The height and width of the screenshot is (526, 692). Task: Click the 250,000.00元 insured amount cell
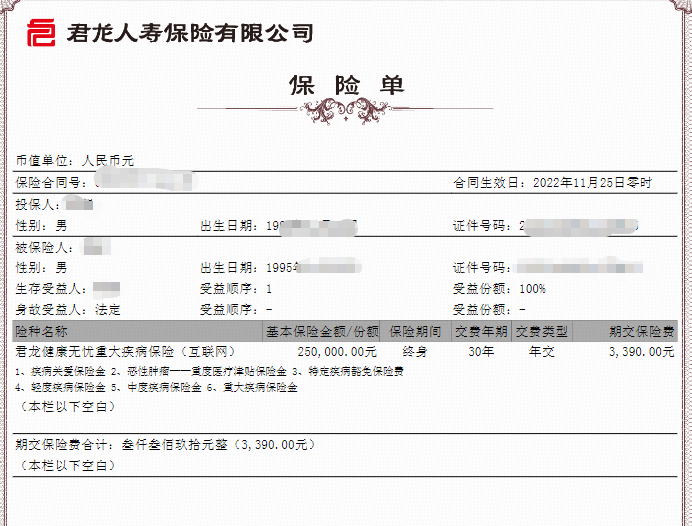click(x=337, y=352)
